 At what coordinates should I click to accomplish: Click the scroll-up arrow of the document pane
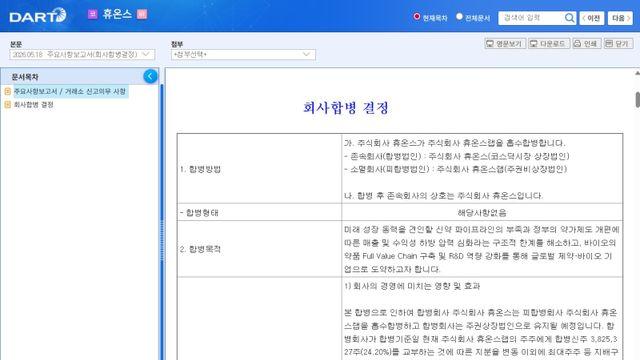click(x=637, y=73)
